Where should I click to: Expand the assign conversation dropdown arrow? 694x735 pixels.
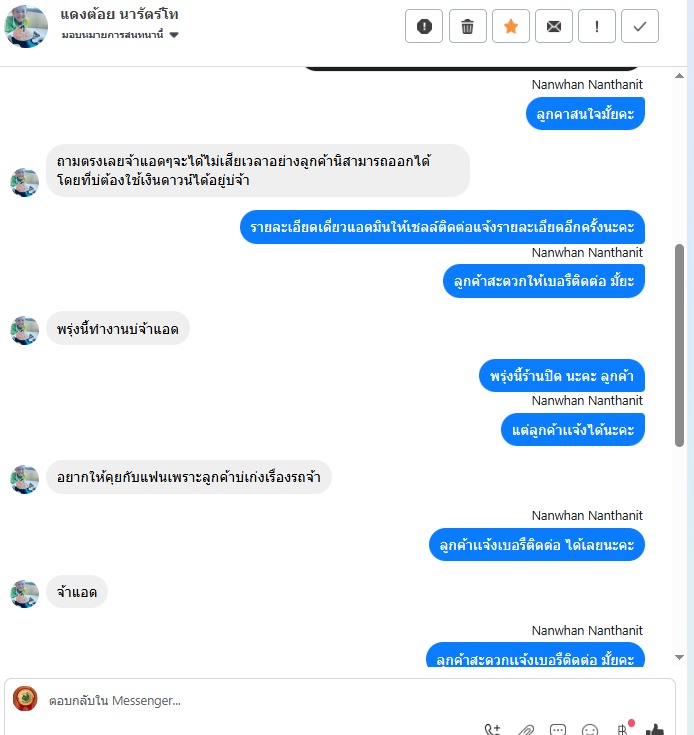coord(174,35)
